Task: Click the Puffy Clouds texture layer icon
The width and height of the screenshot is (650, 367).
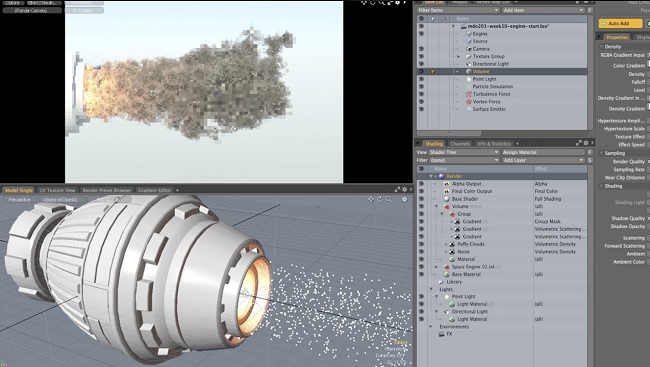Action: pyautogui.click(x=452, y=244)
